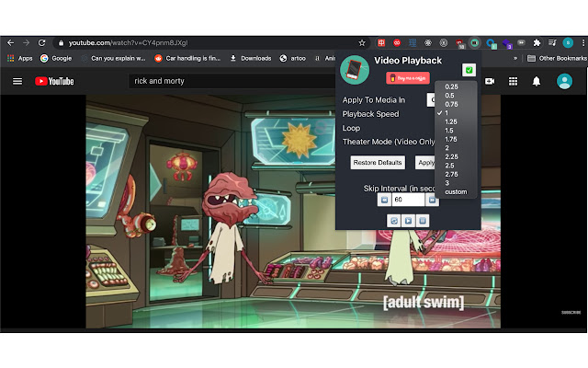Open the Apply To Media In dropdown
The height and width of the screenshot is (368, 588).
pyautogui.click(x=431, y=100)
